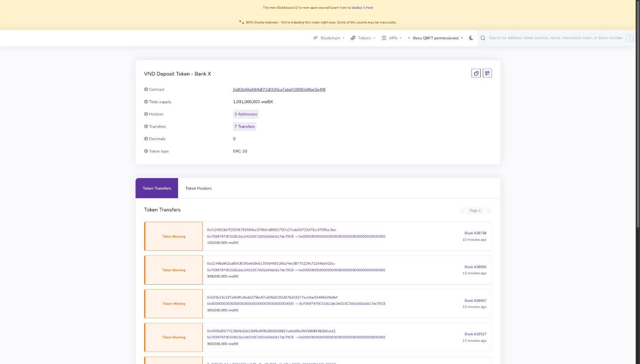640x364 pixels.
Task: Click the slash shortcut key badge
Action: (630, 38)
